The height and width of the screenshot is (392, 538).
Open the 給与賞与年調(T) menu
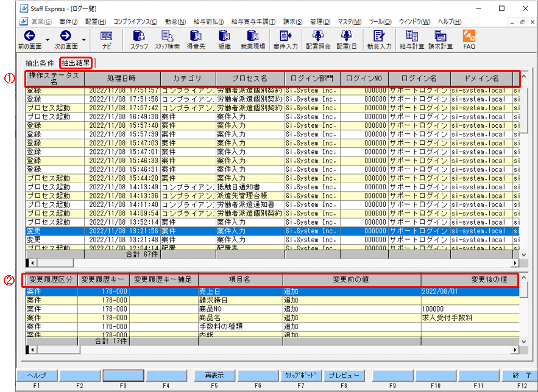click(x=253, y=21)
